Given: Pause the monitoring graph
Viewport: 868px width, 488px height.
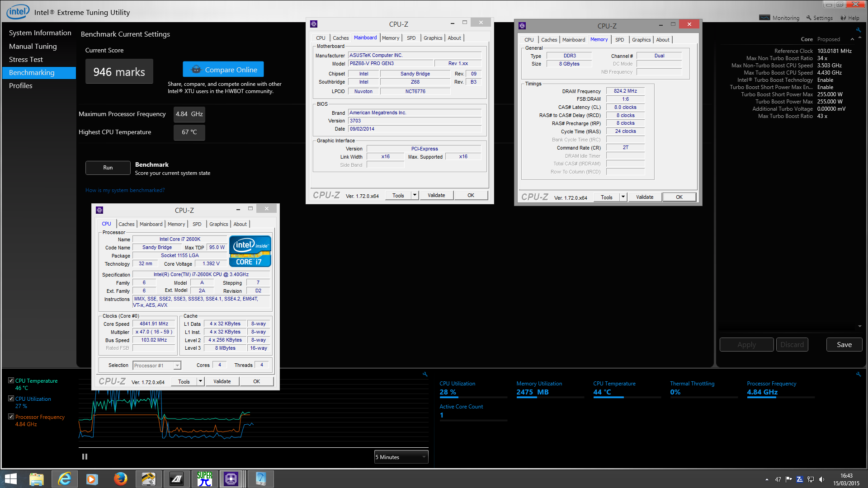Looking at the screenshot, I should [x=85, y=457].
